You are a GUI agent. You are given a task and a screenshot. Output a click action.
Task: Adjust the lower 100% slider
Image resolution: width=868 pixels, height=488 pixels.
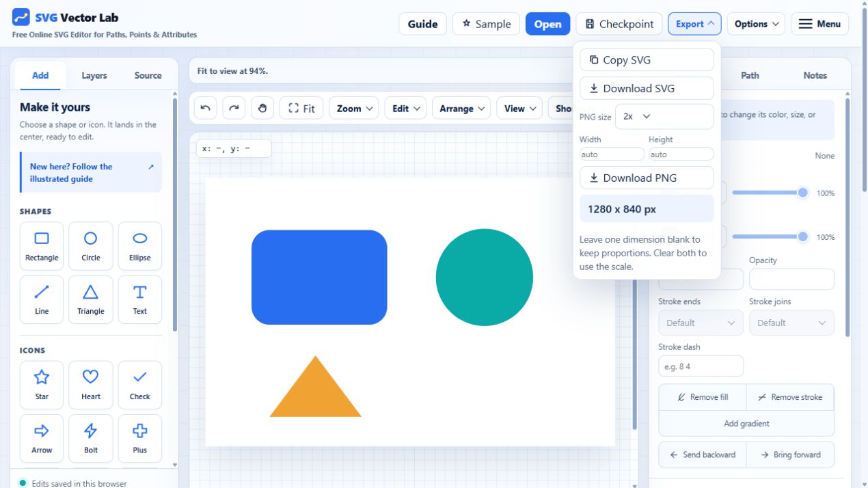click(770, 236)
